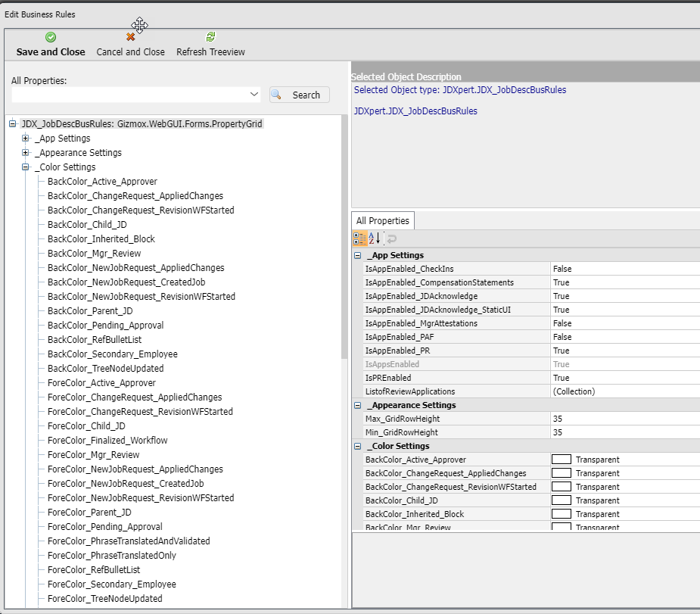Click the Alphabetical sort icon in property grid
The height and width of the screenshot is (614, 700).
375,238
